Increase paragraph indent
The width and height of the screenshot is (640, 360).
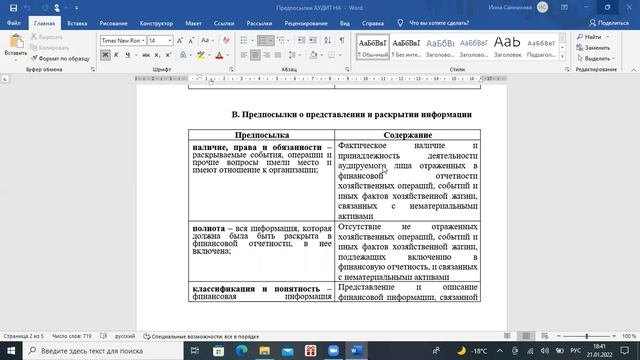tap(313, 40)
